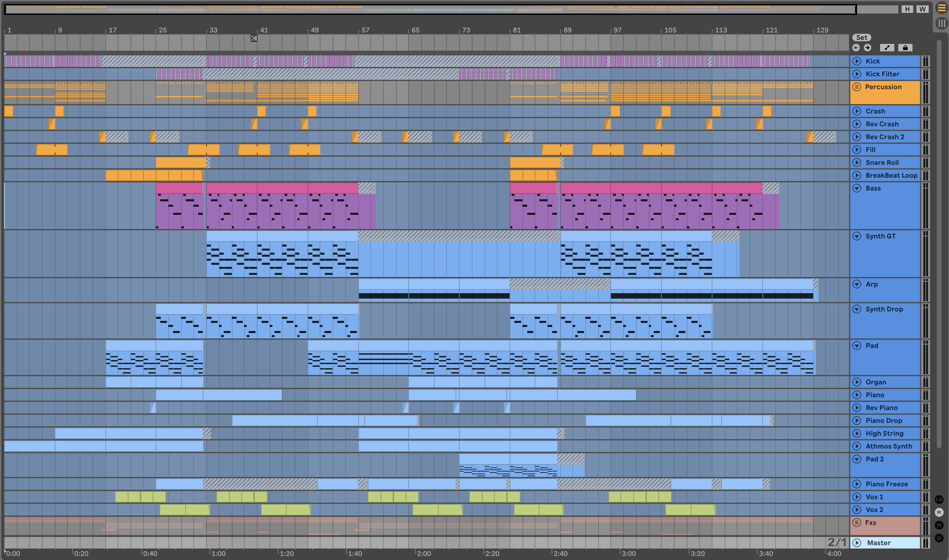The image size is (949, 560).
Task: Click the locator marker near bar 41
Action: point(254,38)
